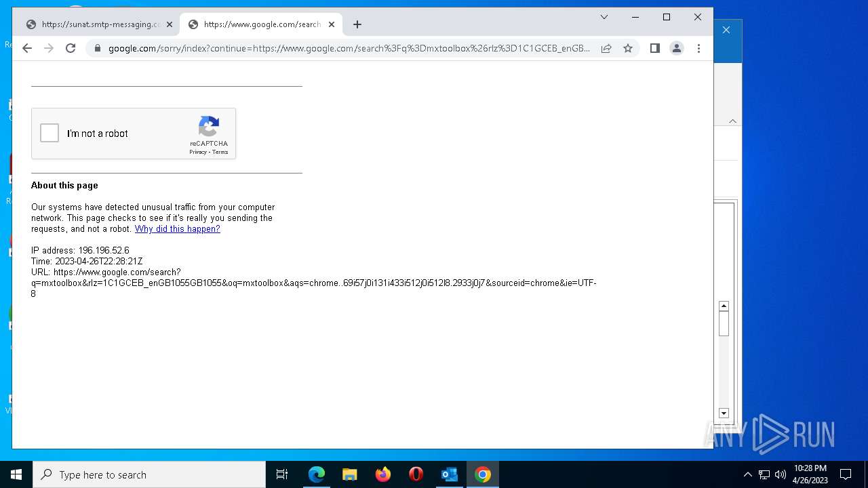
Task: Open Chrome profile menu
Action: [677, 48]
